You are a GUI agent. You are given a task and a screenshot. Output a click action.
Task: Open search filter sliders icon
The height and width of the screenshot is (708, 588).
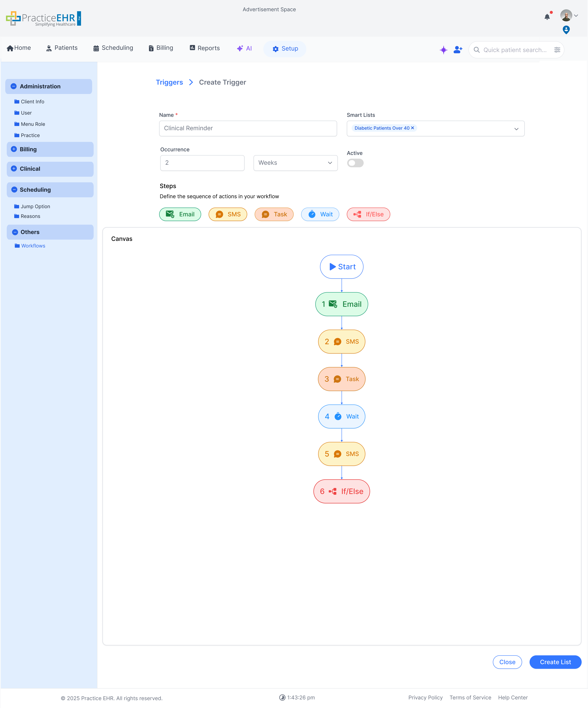(557, 50)
